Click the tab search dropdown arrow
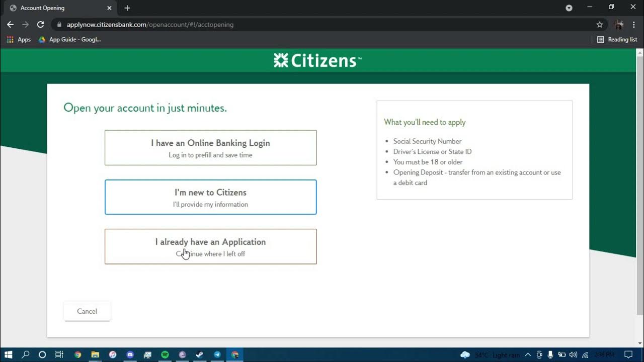 pos(569,8)
